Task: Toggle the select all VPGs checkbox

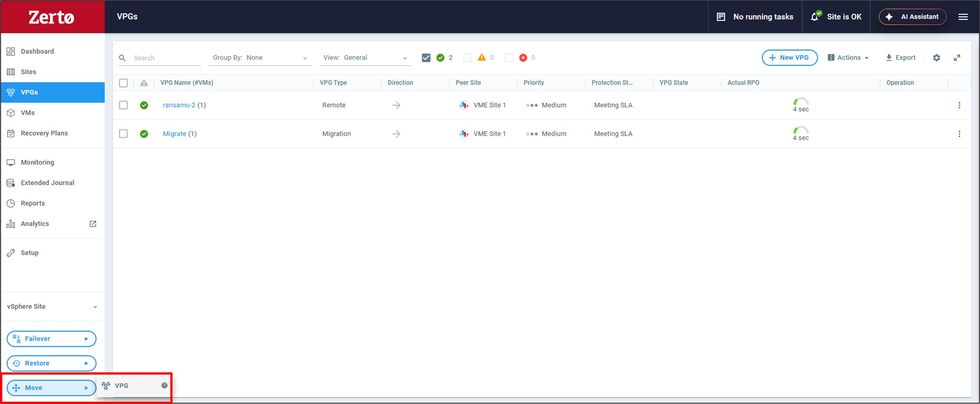Action: coord(123,83)
